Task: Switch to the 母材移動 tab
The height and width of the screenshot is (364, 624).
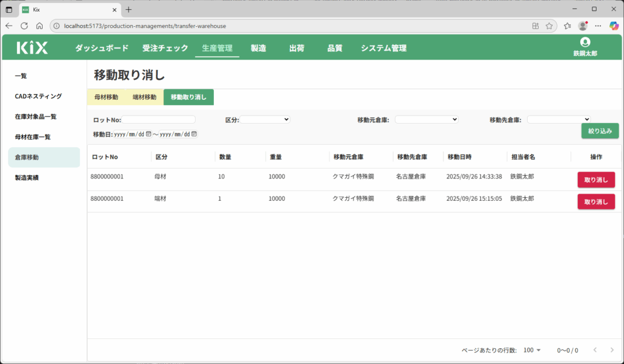Action: coord(107,97)
